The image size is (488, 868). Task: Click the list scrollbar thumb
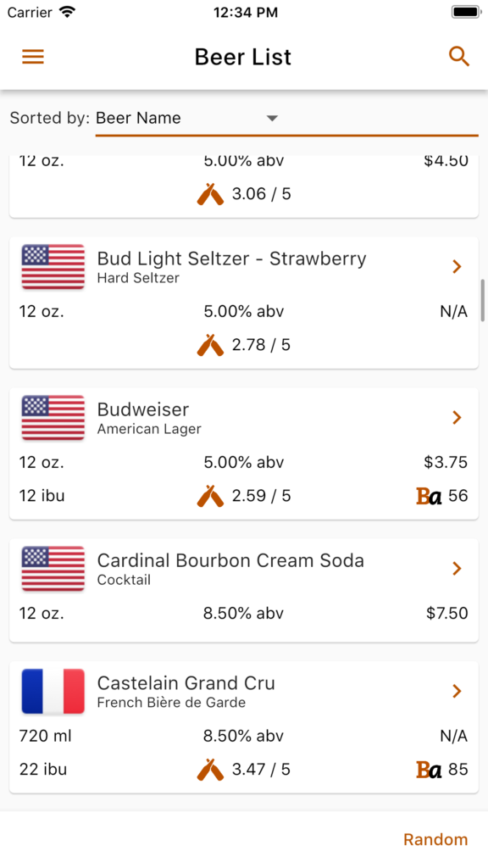point(483,300)
